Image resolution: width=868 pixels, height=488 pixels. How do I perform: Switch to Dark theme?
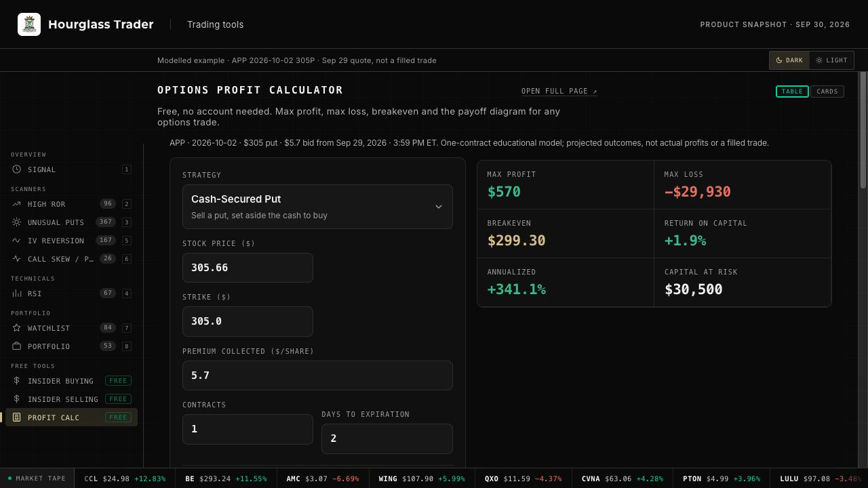(789, 60)
